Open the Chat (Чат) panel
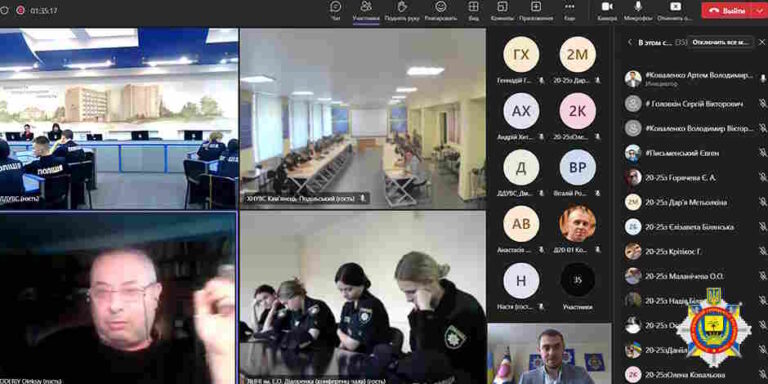Viewport: 768px width, 384px height. 336,11
